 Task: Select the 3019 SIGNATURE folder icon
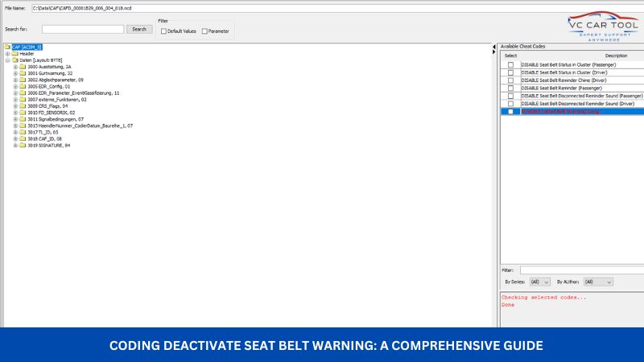point(23,146)
